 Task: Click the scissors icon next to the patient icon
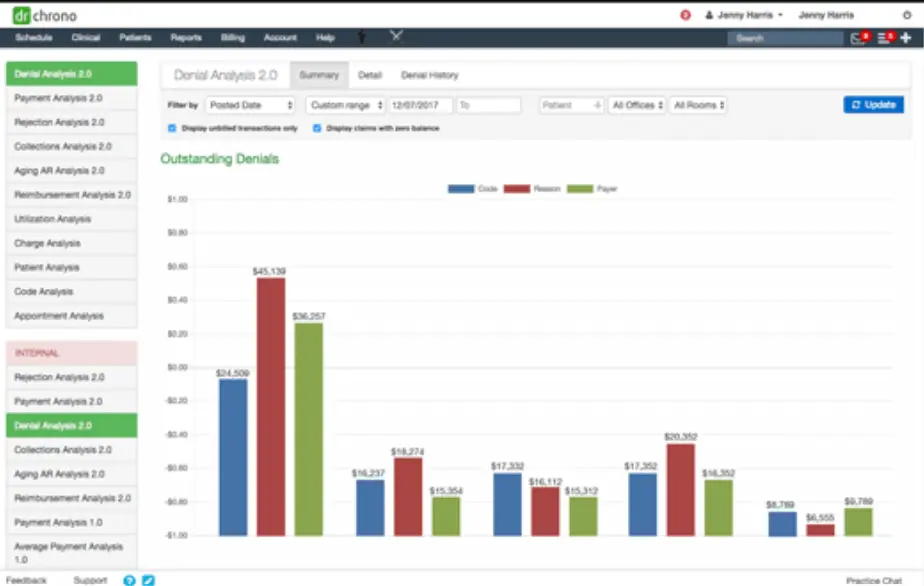[x=397, y=36]
